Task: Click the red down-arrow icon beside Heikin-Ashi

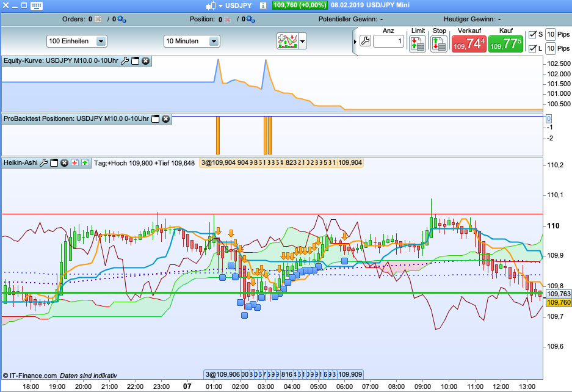Action: coord(75,163)
